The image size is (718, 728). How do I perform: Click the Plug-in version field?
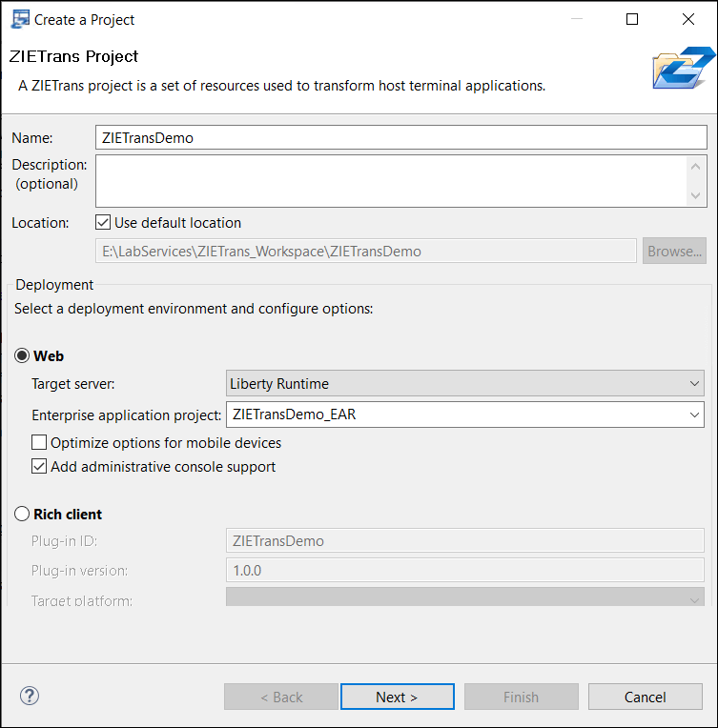click(465, 570)
